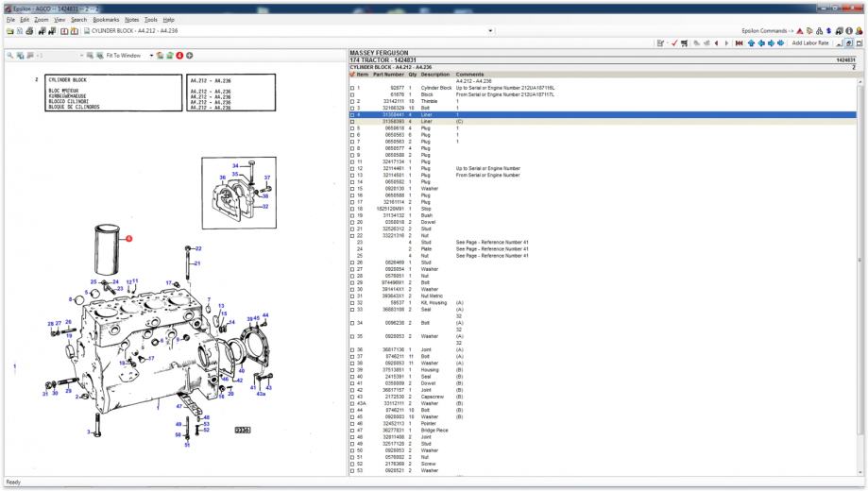Viewport: 868px width, 491px height.
Task: Check the box for item 39 Housing
Action: [x=352, y=370]
